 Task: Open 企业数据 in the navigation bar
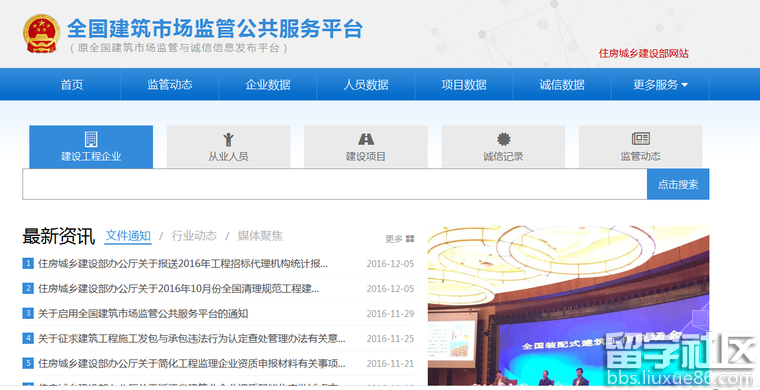tap(268, 85)
